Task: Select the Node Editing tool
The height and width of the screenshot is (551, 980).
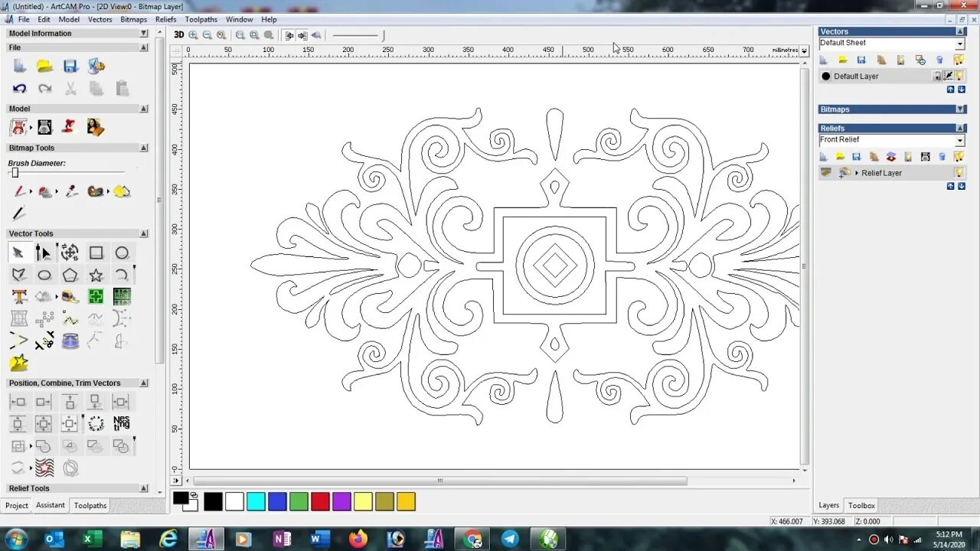Action: 44,253
